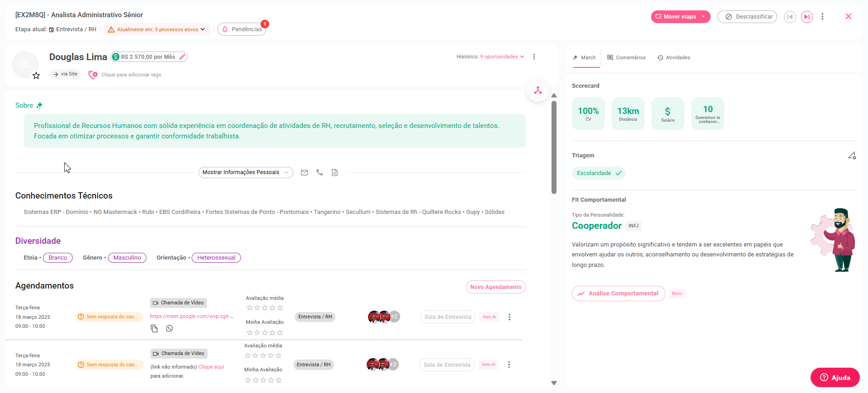Click the favorite star on candidate avatar
Viewport: 868px width, 393px height.
click(36, 76)
